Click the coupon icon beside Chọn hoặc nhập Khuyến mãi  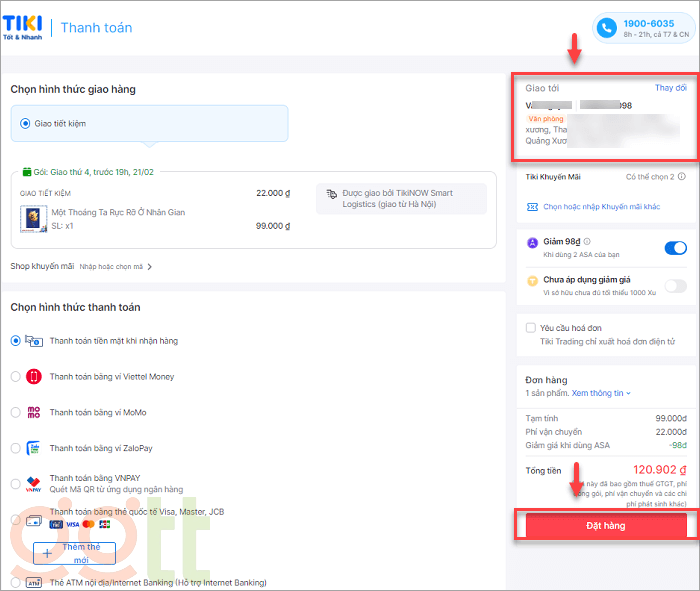pyautogui.click(x=532, y=207)
